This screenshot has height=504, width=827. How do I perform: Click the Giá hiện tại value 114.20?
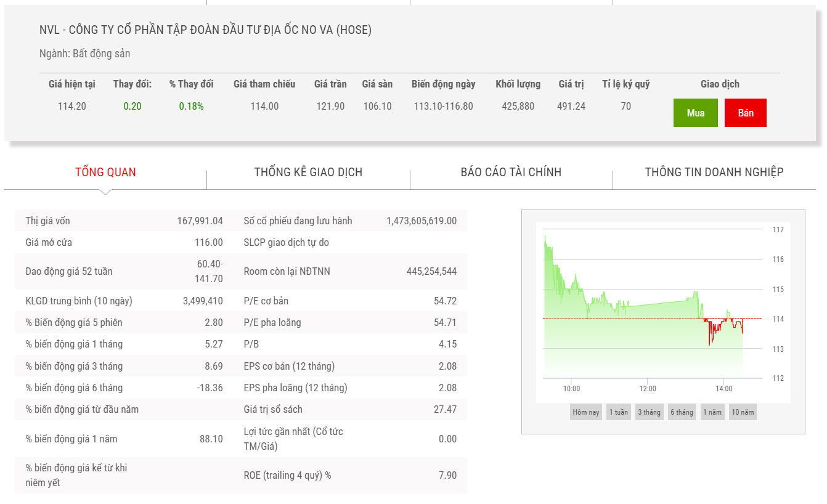pos(72,106)
